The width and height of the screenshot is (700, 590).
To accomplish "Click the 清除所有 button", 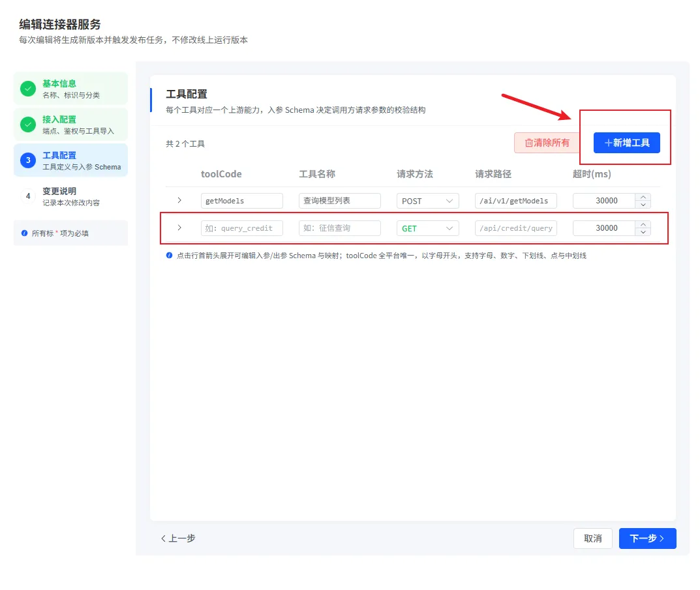I will pos(547,143).
